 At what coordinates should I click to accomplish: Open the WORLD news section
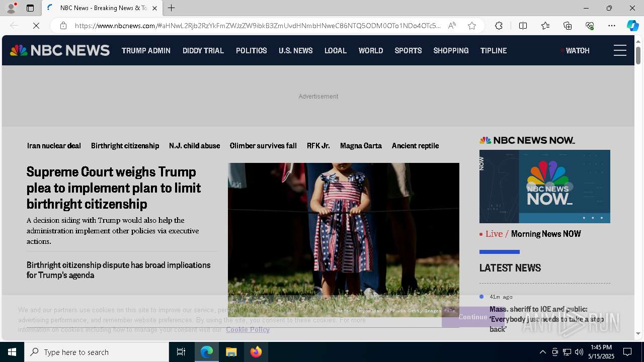(371, 50)
